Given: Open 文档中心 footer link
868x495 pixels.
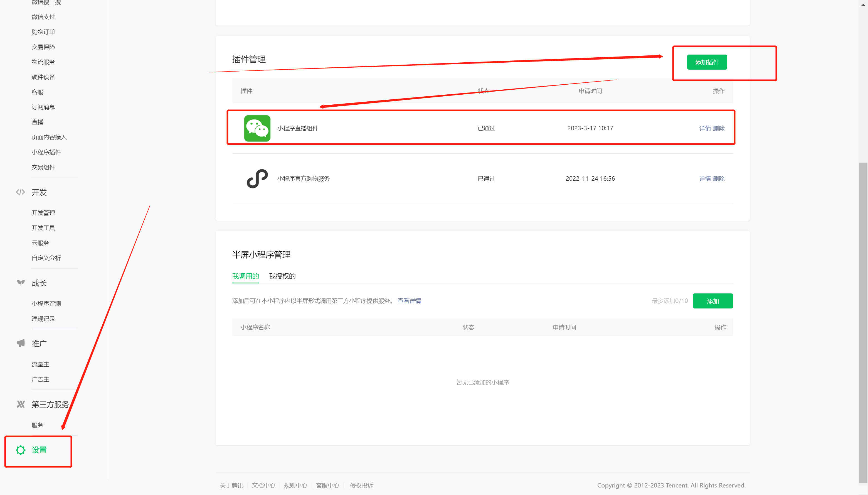Looking at the screenshot, I should [263, 486].
